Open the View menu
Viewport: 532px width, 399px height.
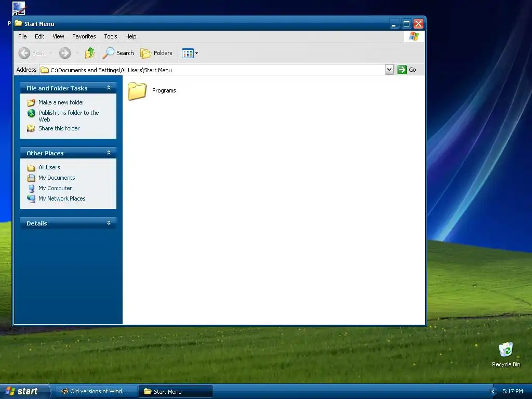[x=58, y=36]
